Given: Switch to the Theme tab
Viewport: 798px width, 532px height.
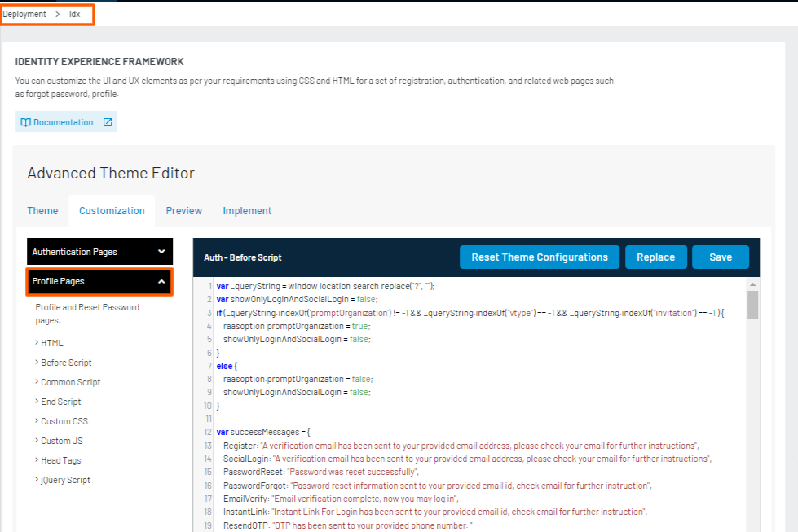Looking at the screenshot, I should 42,210.
